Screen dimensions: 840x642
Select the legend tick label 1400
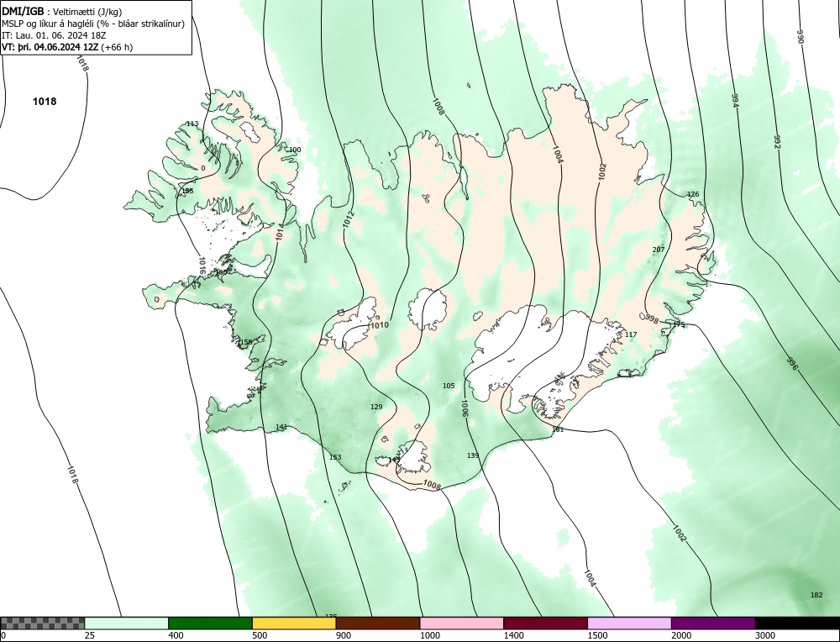pyautogui.click(x=514, y=635)
